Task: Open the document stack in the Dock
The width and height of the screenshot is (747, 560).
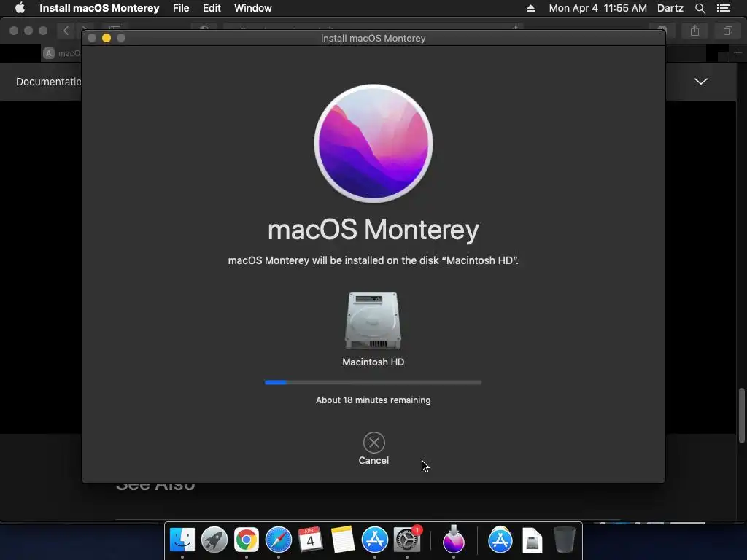Action: point(532,540)
